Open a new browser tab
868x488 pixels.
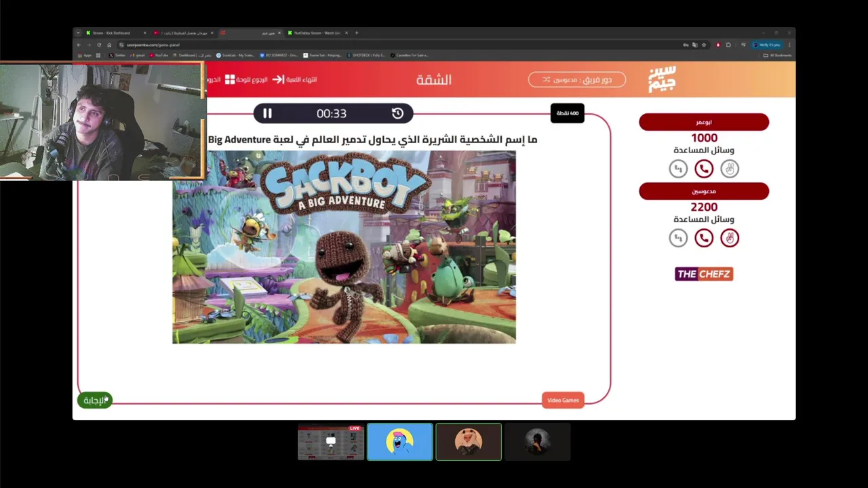tap(357, 33)
